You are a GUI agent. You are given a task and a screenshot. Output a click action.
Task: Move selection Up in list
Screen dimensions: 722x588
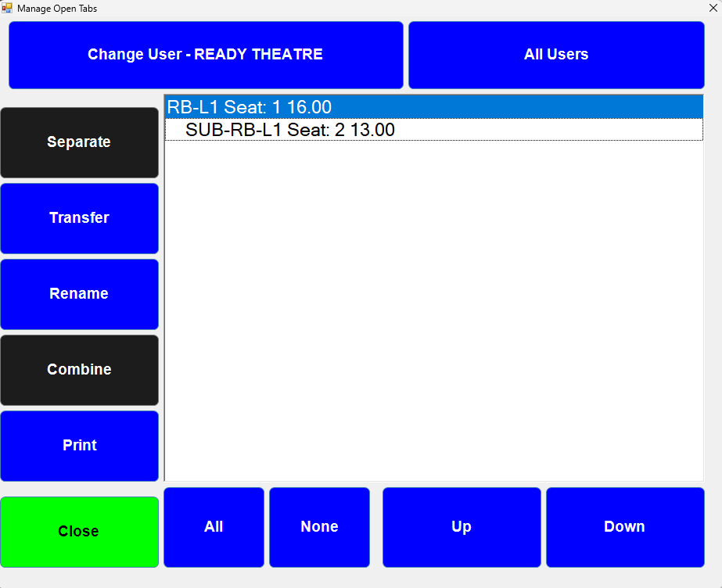462,527
